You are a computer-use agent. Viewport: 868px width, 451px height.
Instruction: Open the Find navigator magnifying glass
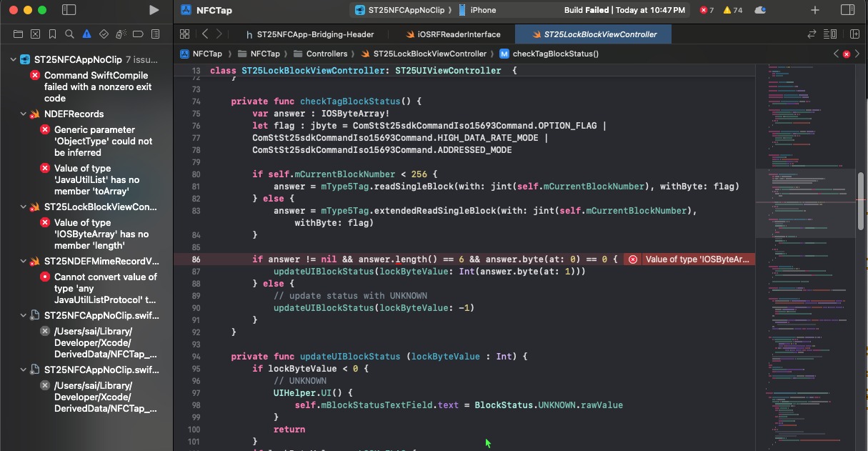[x=69, y=34]
